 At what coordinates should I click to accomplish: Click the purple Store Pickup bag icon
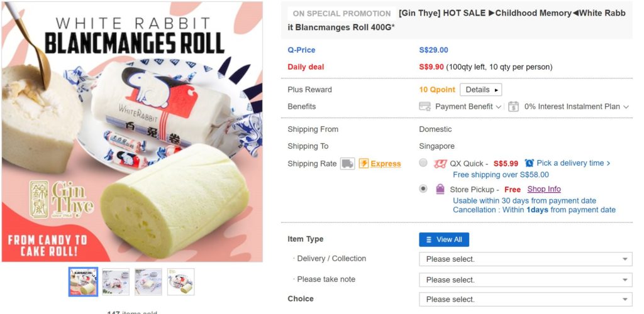click(x=440, y=189)
